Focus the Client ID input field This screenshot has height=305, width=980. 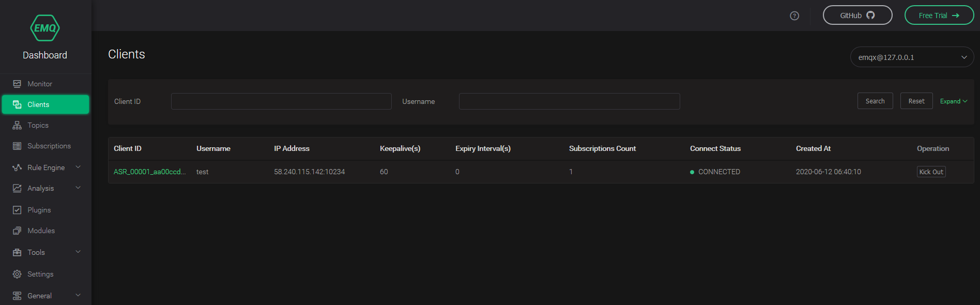pos(281,101)
